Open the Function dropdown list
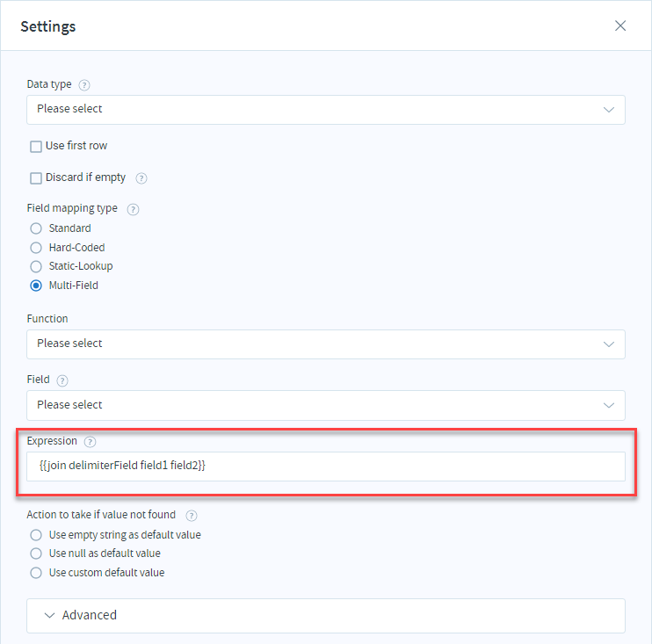This screenshot has height=644, width=652. click(x=326, y=344)
